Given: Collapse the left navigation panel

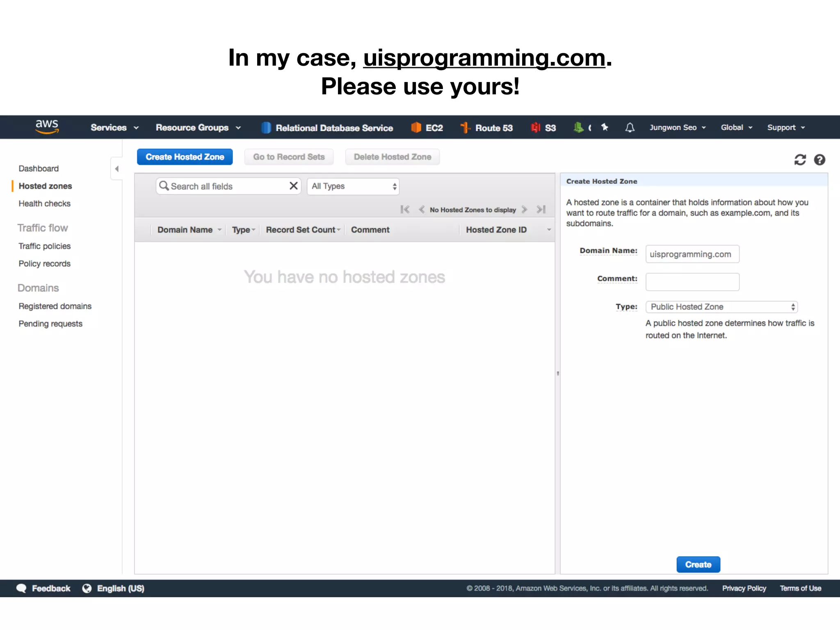Looking at the screenshot, I should click(116, 169).
